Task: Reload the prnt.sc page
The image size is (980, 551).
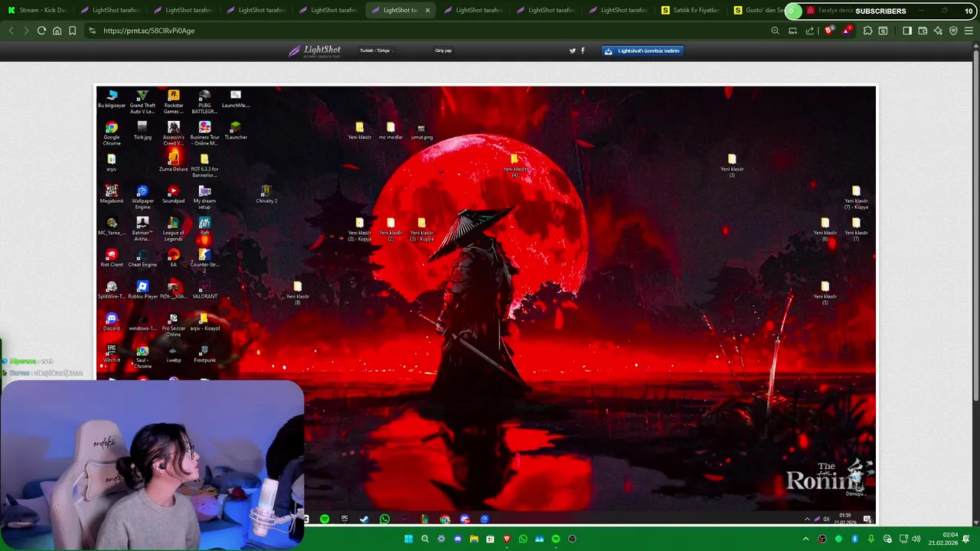Action: (41, 31)
